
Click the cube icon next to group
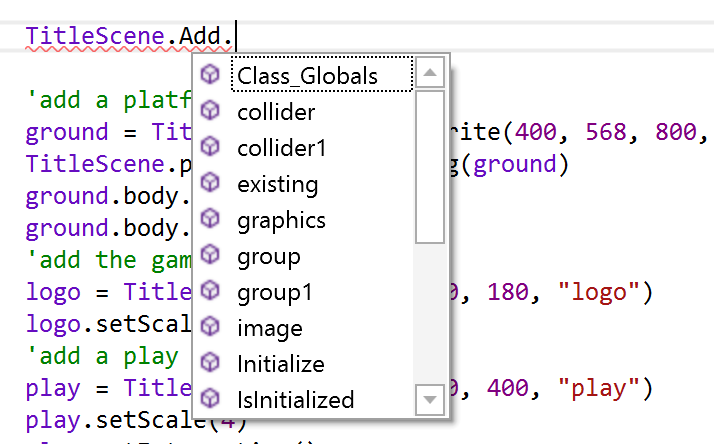pyautogui.click(x=210, y=256)
